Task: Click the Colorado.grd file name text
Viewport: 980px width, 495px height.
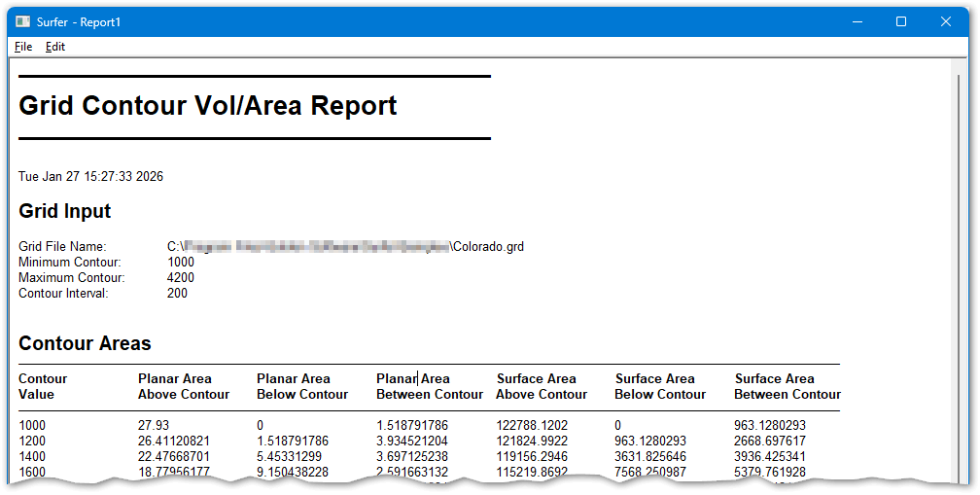Action: coord(488,247)
